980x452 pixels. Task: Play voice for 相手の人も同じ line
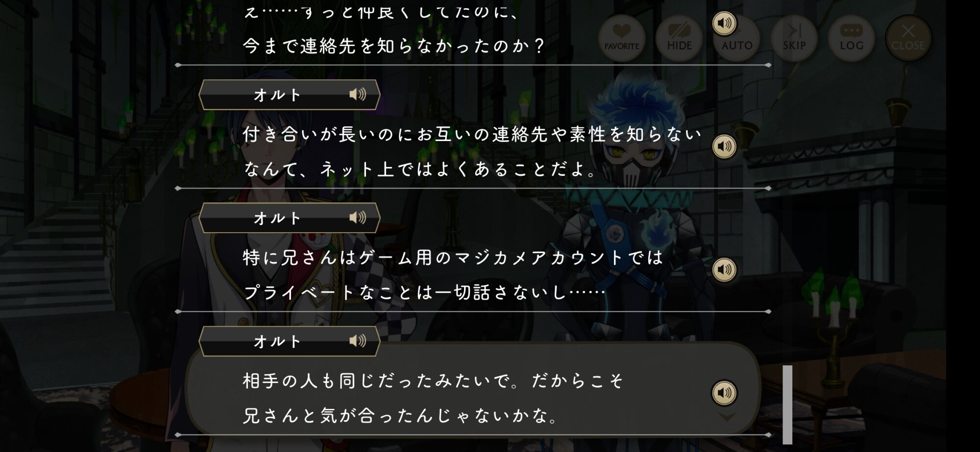[724, 393]
